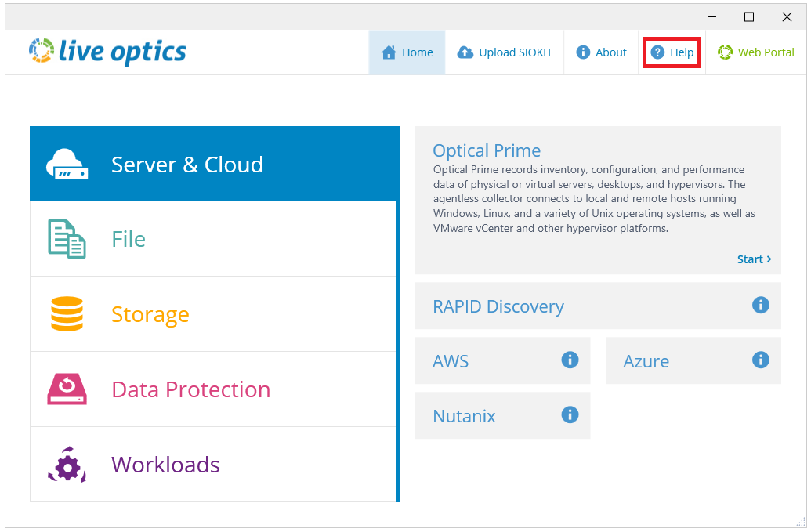
Task: Click the Live Optics logo
Action: pyautogui.click(x=107, y=52)
